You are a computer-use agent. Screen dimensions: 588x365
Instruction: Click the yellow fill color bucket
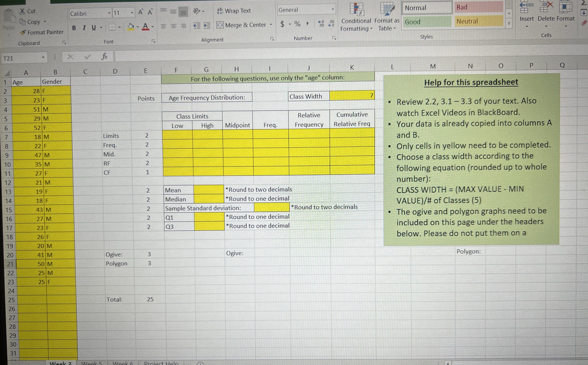click(x=131, y=27)
